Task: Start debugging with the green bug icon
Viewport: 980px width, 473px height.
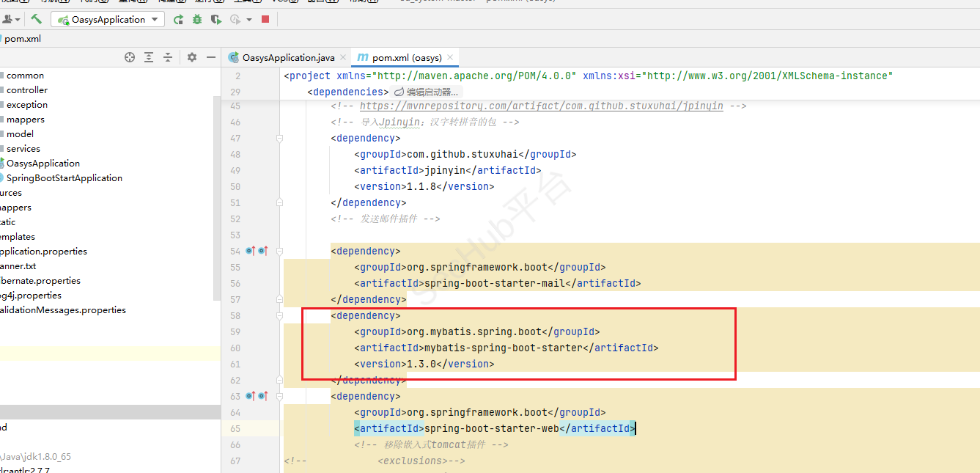Action: pyautogui.click(x=197, y=20)
